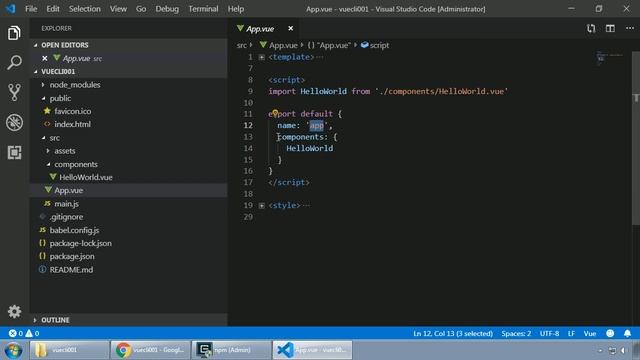This screenshot has width=640, height=360.
Task: Expand the folded template block
Action: (262, 57)
